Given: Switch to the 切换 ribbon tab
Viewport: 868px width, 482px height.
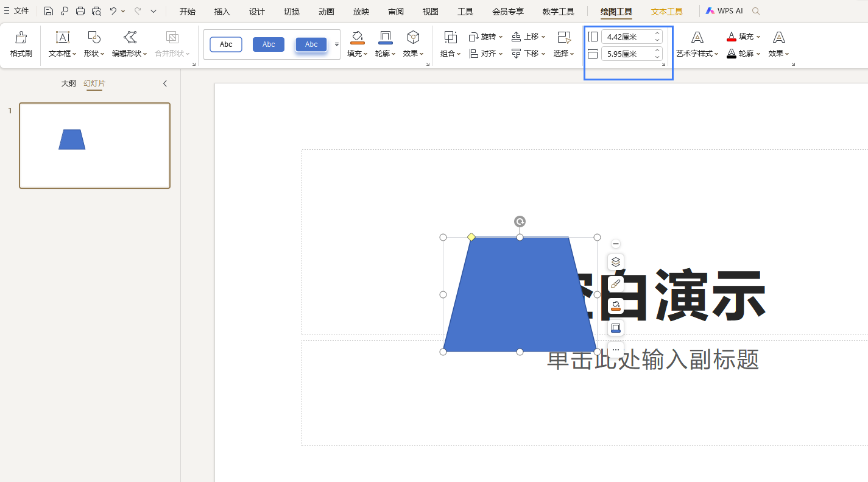Looking at the screenshot, I should 292,12.
